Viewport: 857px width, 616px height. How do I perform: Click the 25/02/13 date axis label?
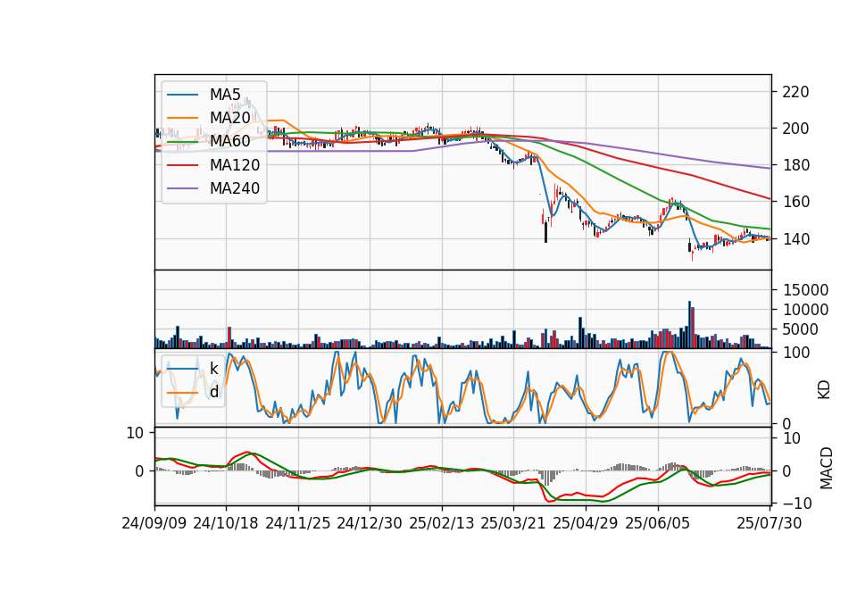pyautogui.click(x=442, y=523)
